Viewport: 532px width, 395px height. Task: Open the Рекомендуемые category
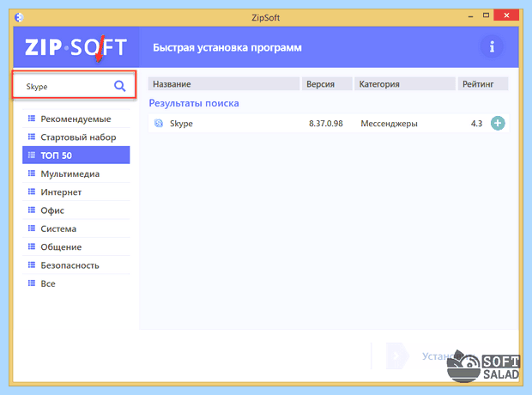(x=76, y=118)
